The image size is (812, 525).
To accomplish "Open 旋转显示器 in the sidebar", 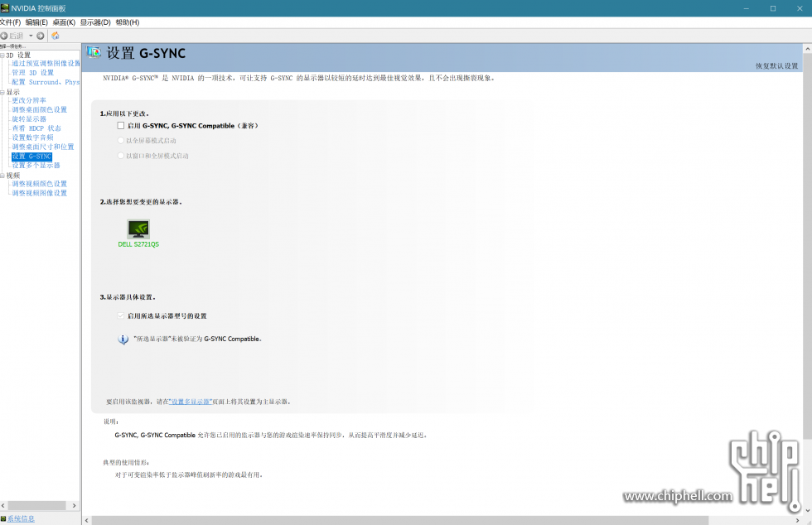I will pyautogui.click(x=29, y=119).
